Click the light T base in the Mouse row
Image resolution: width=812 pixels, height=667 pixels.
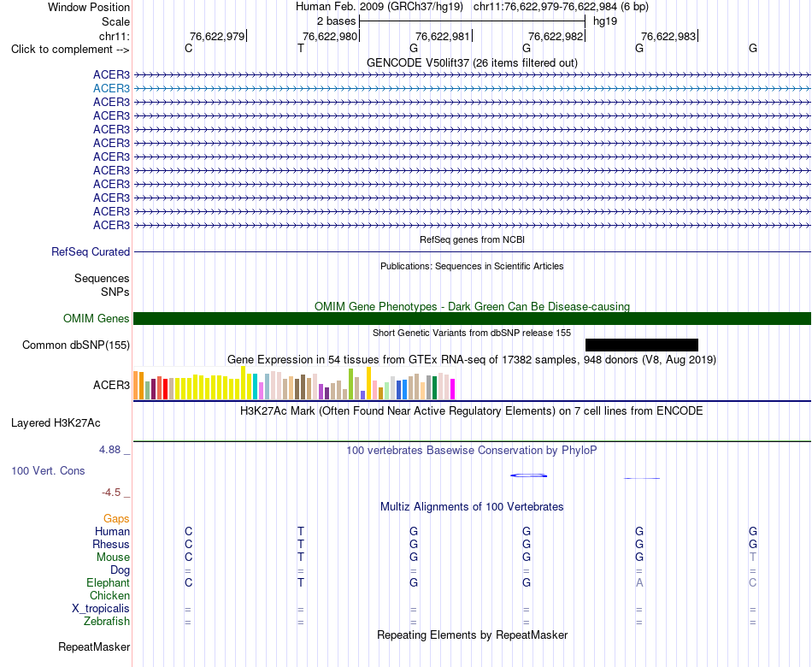pos(752,558)
